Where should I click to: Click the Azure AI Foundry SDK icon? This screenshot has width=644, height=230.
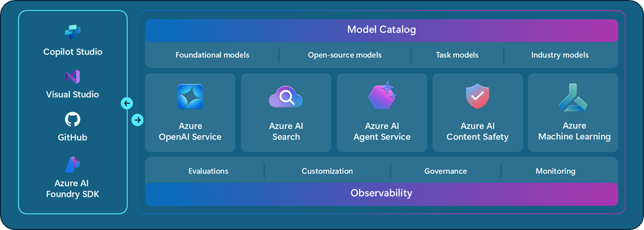tap(73, 164)
